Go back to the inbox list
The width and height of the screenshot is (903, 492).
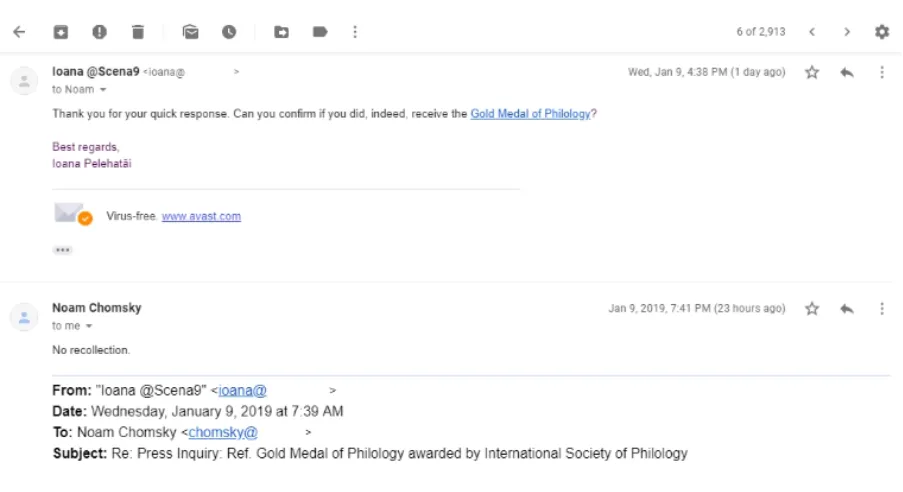tap(19, 32)
